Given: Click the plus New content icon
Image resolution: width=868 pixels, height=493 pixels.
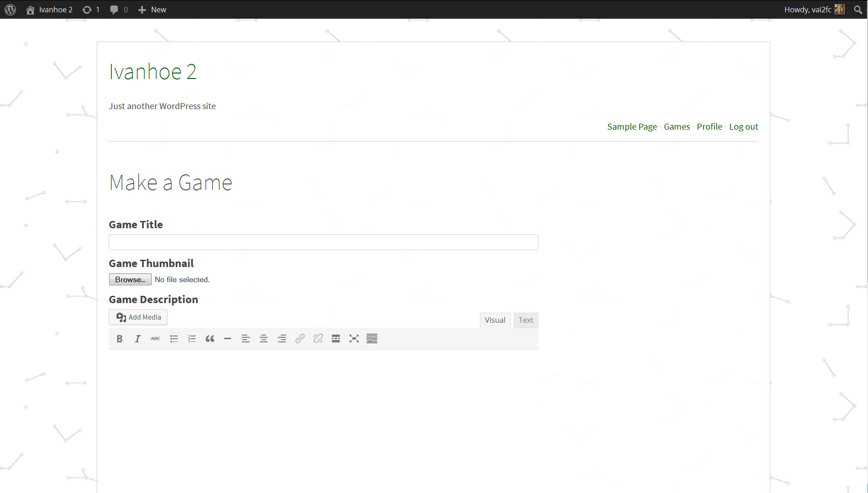Looking at the screenshot, I should pos(142,10).
